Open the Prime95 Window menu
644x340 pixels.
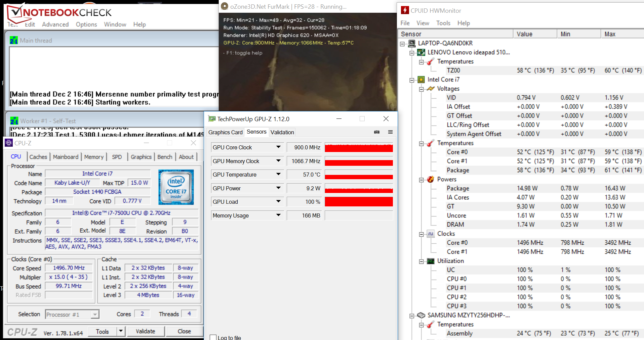click(115, 24)
